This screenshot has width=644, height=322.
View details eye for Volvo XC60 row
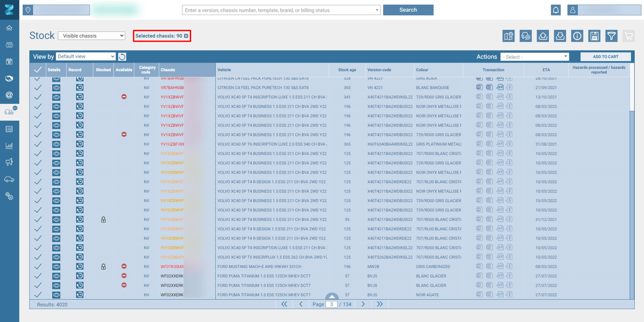[x=56, y=144]
